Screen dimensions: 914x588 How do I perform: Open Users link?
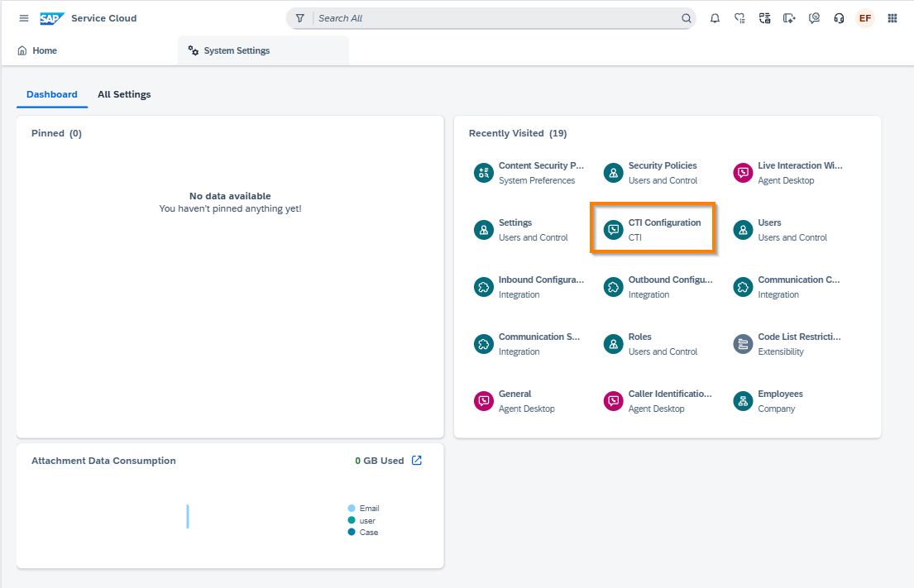[x=769, y=222]
